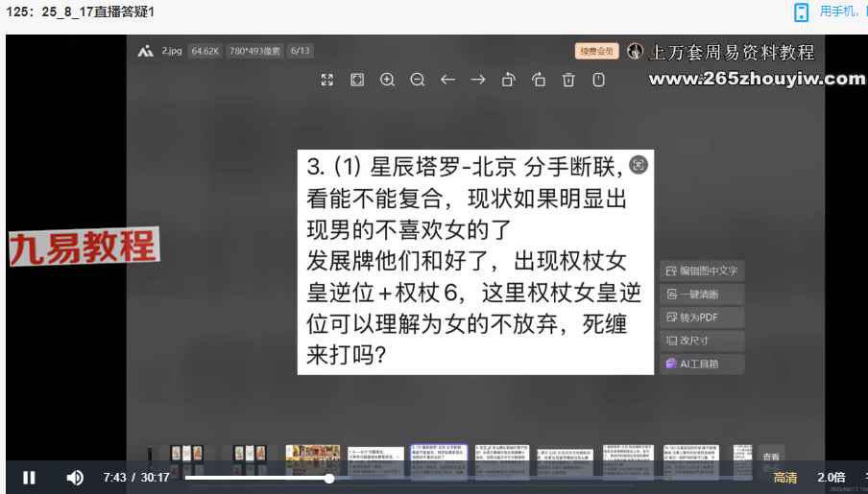Viewport: 868px width, 494px height.
Task: Click the fullscreen expand arrows icon
Action: [326, 81]
